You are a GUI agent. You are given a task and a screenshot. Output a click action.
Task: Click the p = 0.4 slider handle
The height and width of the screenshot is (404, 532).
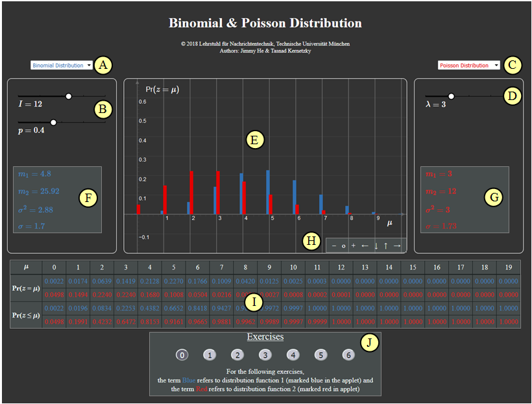(x=53, y=122)
